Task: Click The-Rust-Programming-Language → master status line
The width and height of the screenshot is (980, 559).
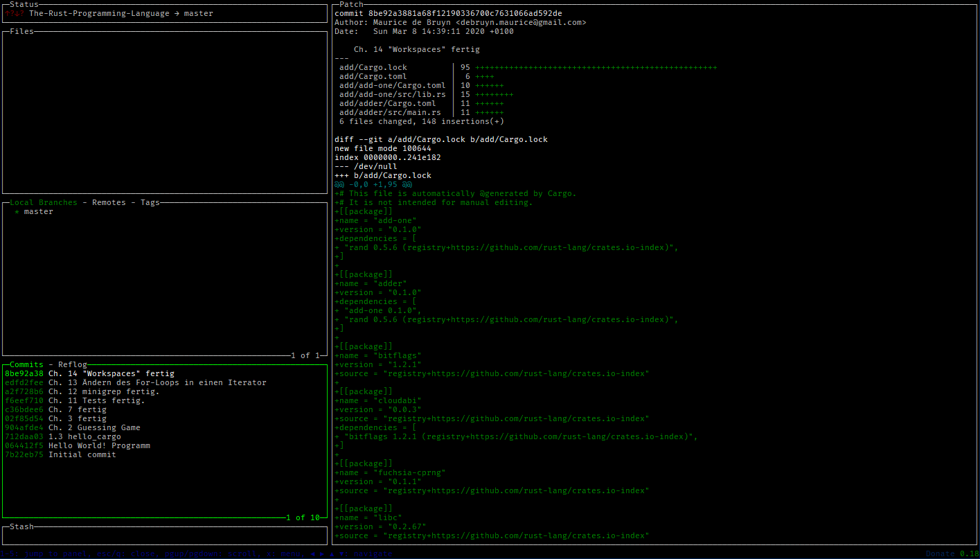Action: coord(121,13)
